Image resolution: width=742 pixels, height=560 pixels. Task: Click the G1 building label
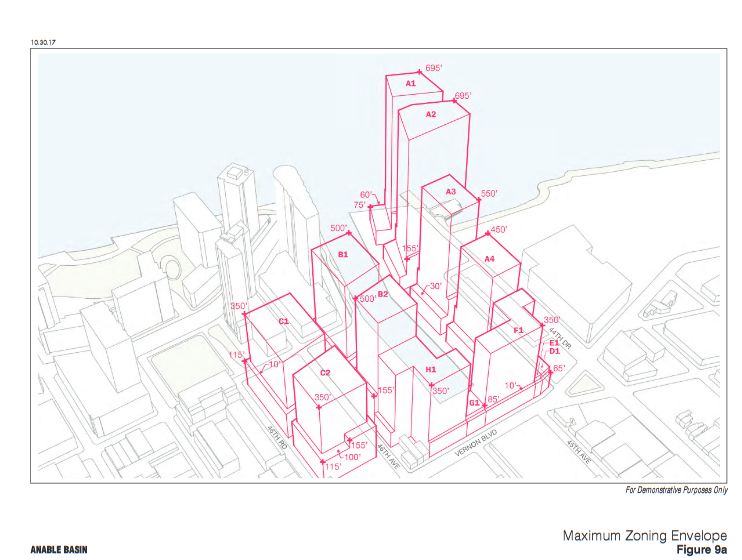(475, 402)
